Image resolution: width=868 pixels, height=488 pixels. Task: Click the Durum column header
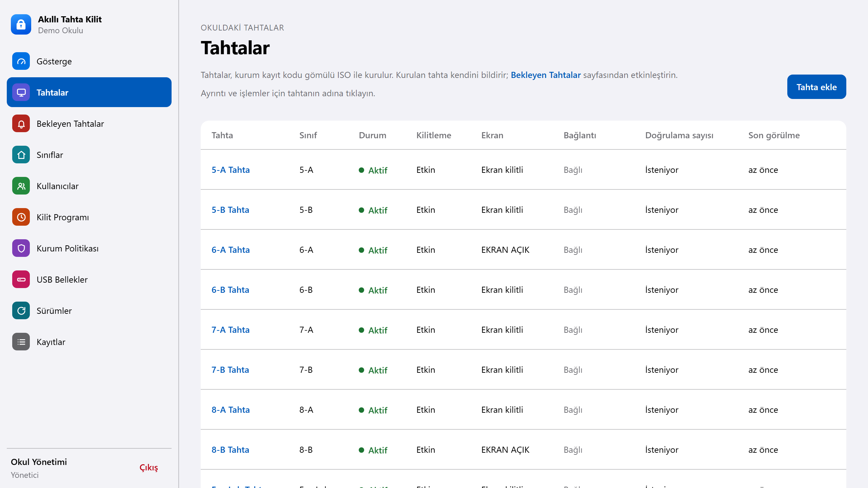pyautogui.click(x=372, y=135)
